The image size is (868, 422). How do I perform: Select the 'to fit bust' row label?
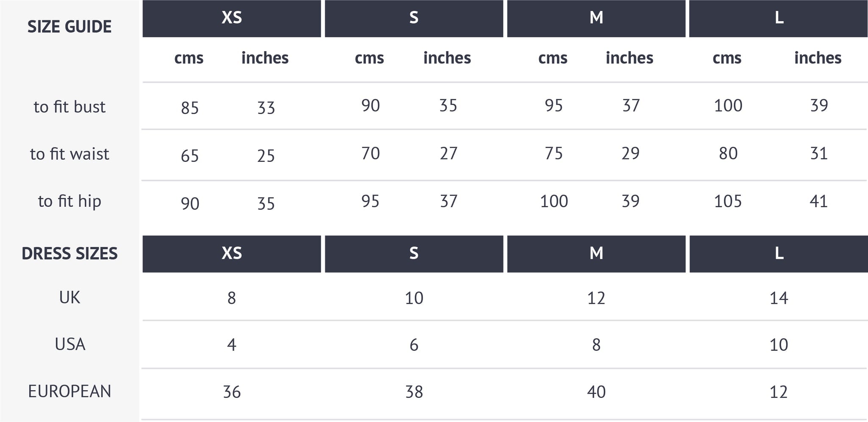pyautogui.click(x=70, y=107)
